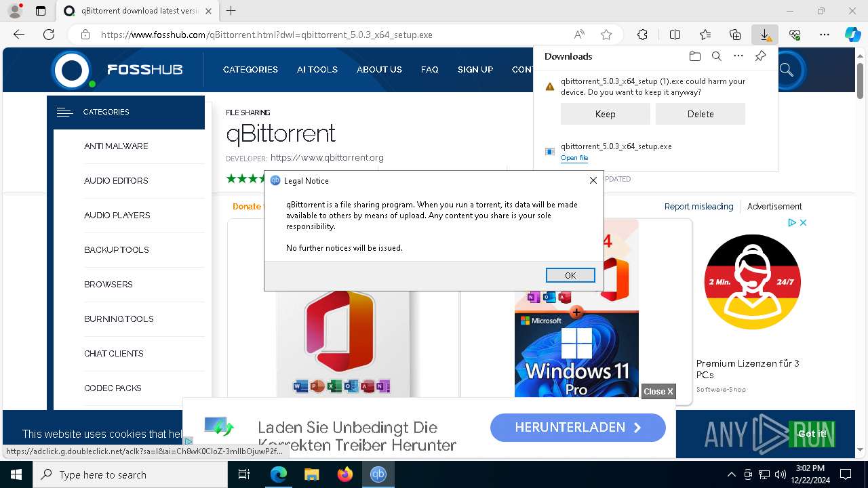Click the Windows 11 Pro ad image
The width and height of the screenshot is (868, 488).
576,354
